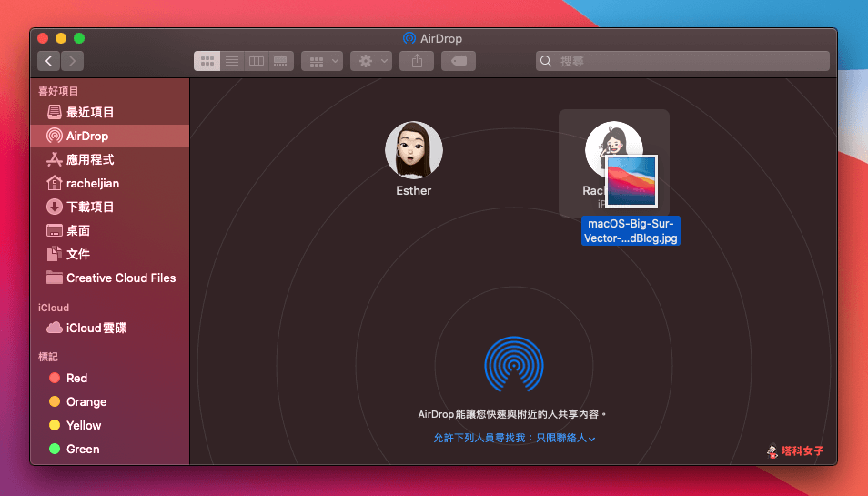Go back with the toolbar back arrow
This screenshot has width=868, height=496.
[49, 61]
